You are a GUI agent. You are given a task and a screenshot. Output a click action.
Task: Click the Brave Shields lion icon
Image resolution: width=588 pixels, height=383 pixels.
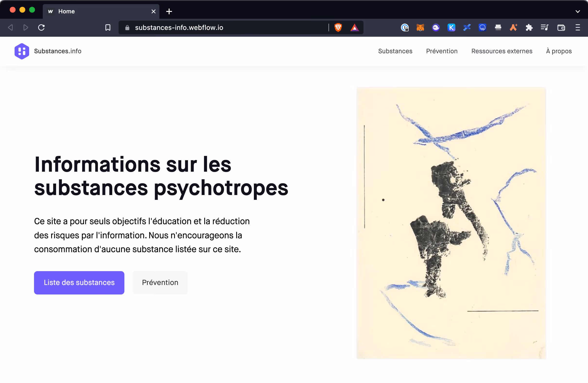point(338,27)
